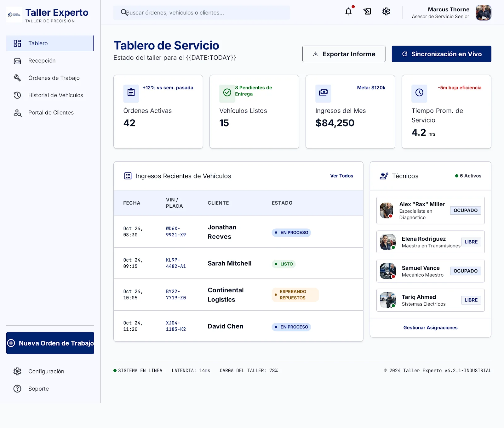Click LISTO status for Sarah Mitchell
Viewport: 504px width, 428px height.
coord(283,264)
